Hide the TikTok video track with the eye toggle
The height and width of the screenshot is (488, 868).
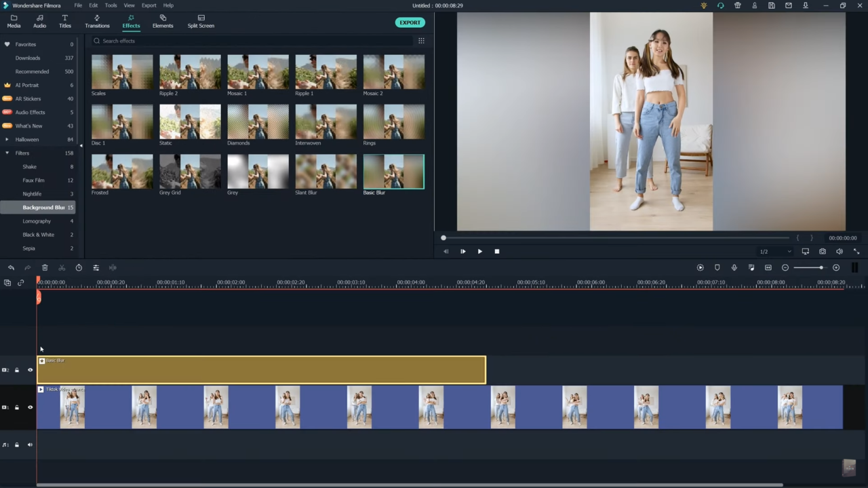click(30, 407)
